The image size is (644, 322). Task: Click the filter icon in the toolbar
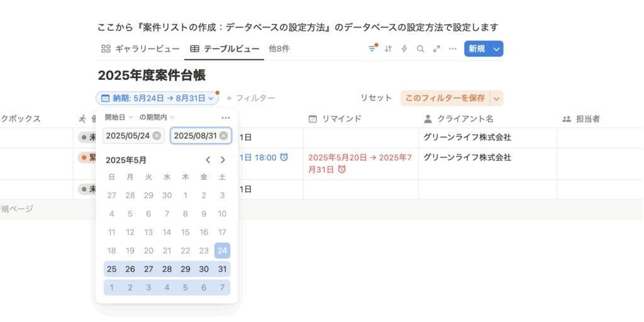pos(372,48)
